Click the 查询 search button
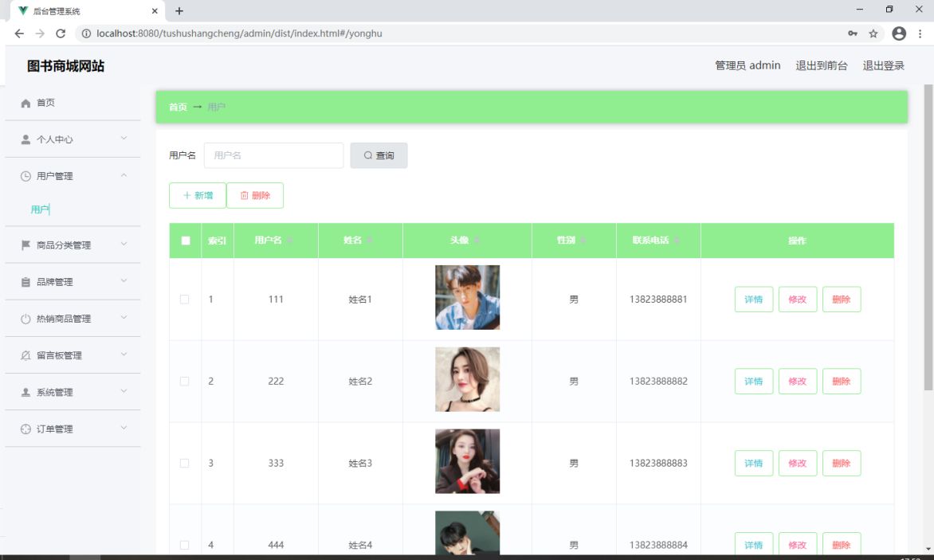The image size is (934, 560). click(379, 155)
